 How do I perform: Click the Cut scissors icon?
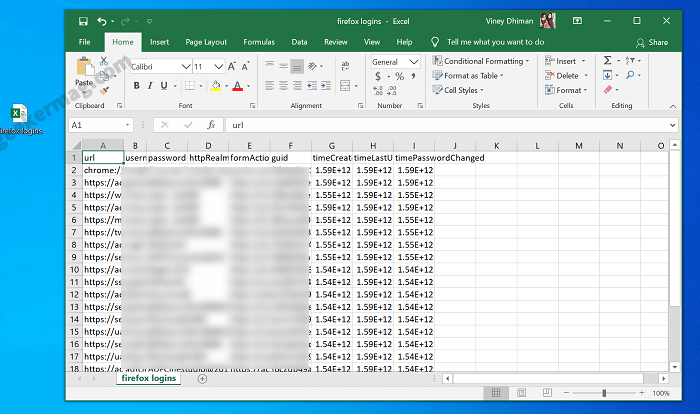[x=104, y=61]
